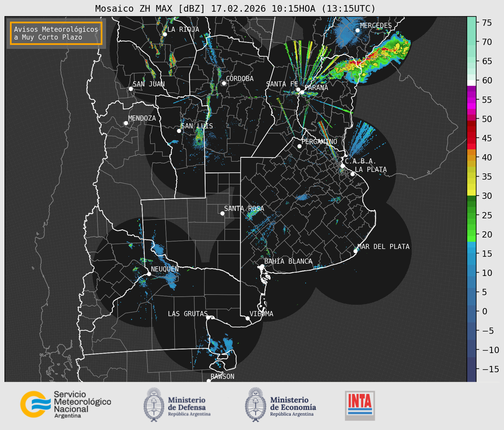The width and height of the screenshot is (504, 430).
Task: Click the MENDOZA city marker dot
Action: click(x=126, y=123)
